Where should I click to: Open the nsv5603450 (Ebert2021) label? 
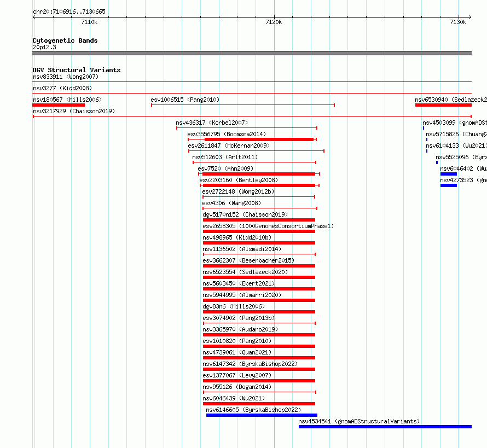pos(239,283)
